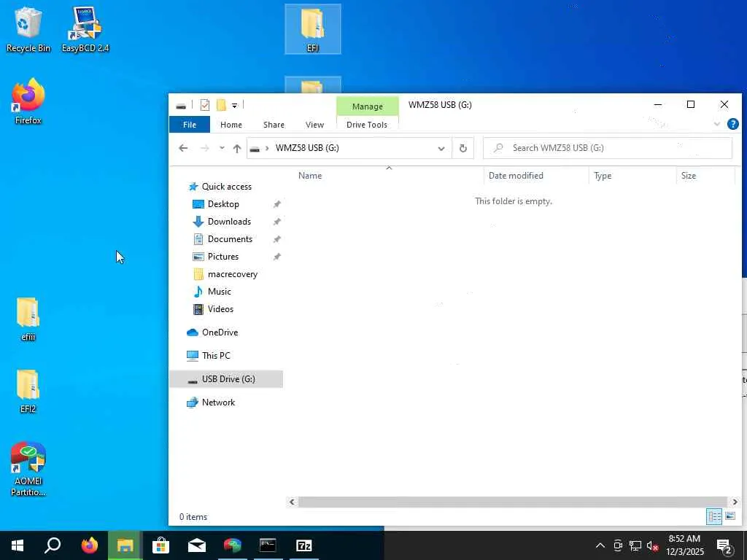Open AOMEI Partition Assistant taskbar icon
This screenshot has width=747, height=560.
233,545
